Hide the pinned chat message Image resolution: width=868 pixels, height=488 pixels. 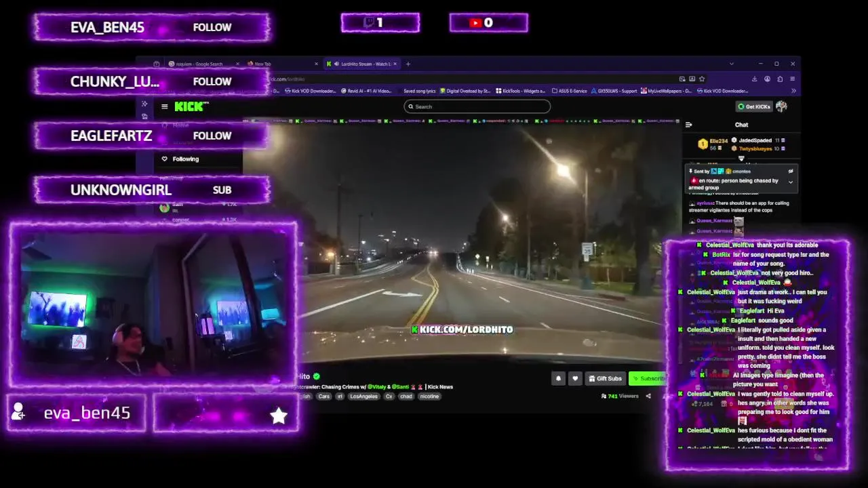coord(790,171)
